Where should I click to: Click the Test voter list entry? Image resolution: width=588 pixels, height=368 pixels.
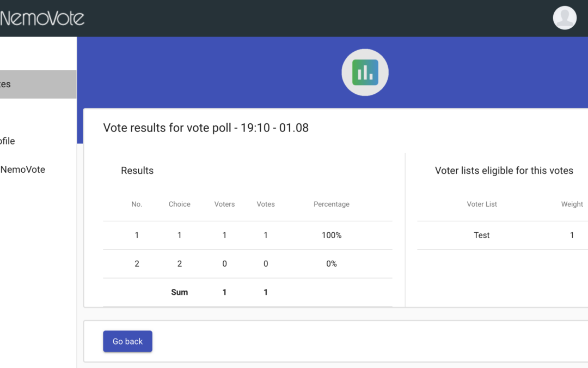click(482, 236)
